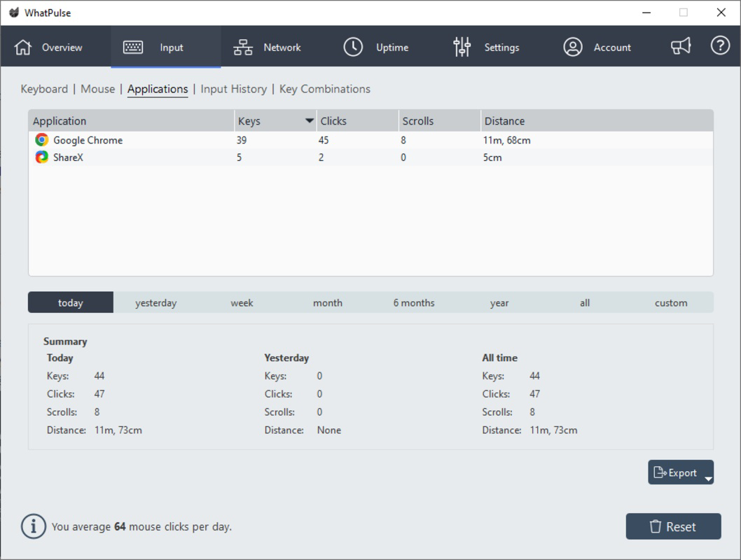Image resolution: width=741 pixels, height=560 pixels.
Task: Click ShareX's distance value 5cm
Action: coord(492,157)
